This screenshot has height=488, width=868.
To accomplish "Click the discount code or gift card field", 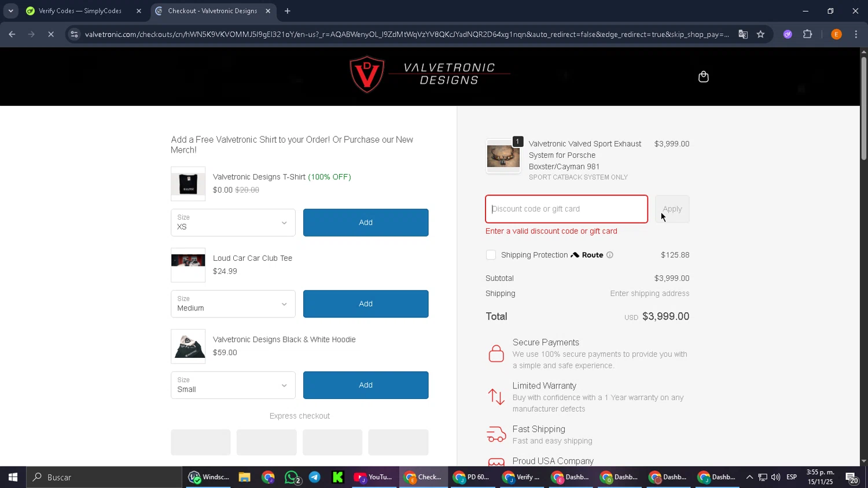I will [567, 209].
